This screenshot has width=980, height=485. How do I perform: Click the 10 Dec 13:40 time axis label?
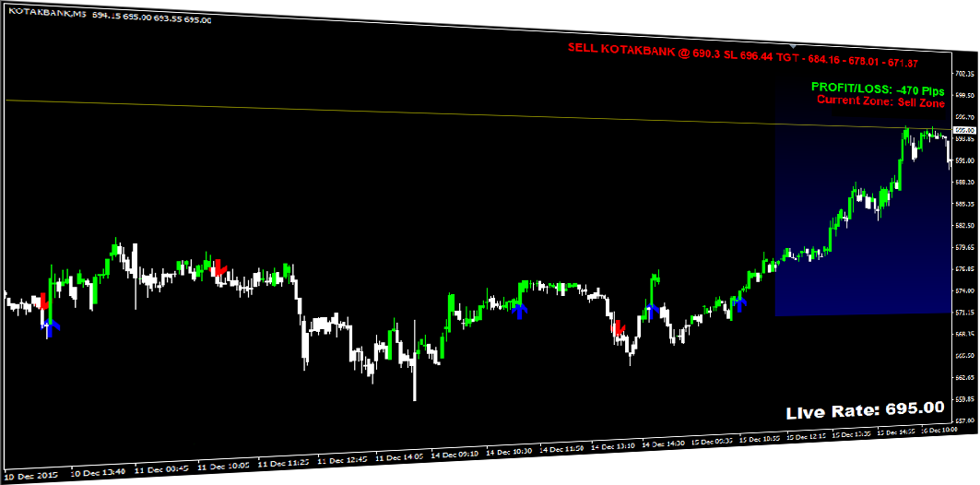click(98, 472)
